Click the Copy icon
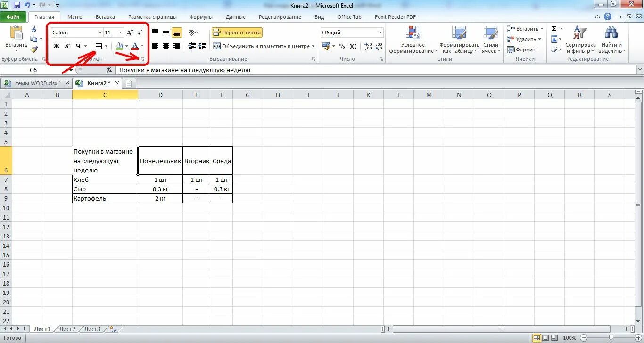 tap(33, 39)
